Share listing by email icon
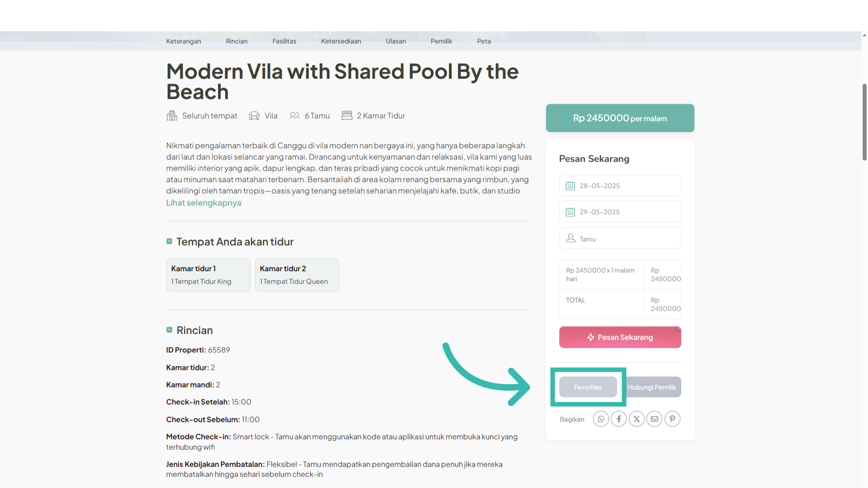 point(654,419)
